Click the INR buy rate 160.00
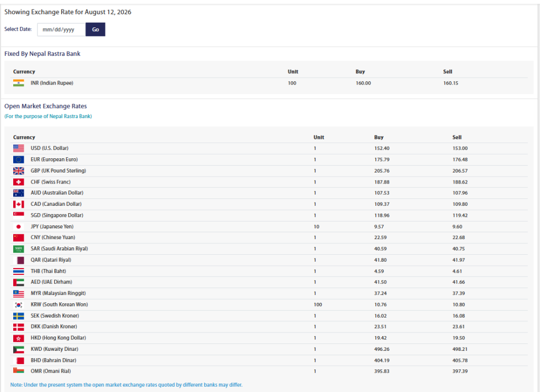The image size is (540, 392). point(363,83)
